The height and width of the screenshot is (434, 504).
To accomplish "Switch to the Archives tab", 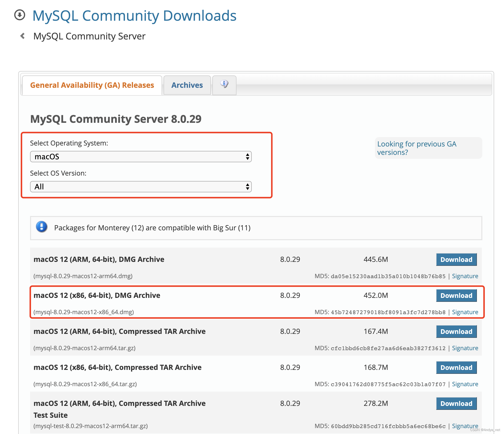I will pos(187,85).
